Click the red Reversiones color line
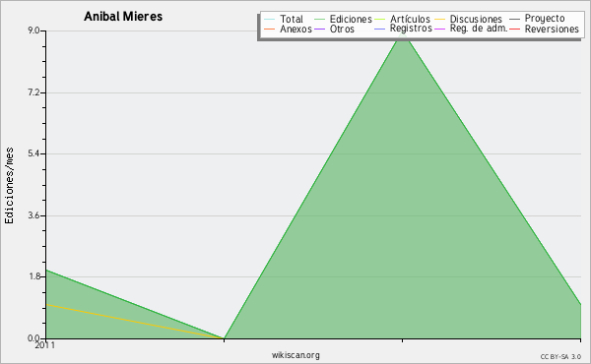591x364 pixels. [x=514, y=29]
